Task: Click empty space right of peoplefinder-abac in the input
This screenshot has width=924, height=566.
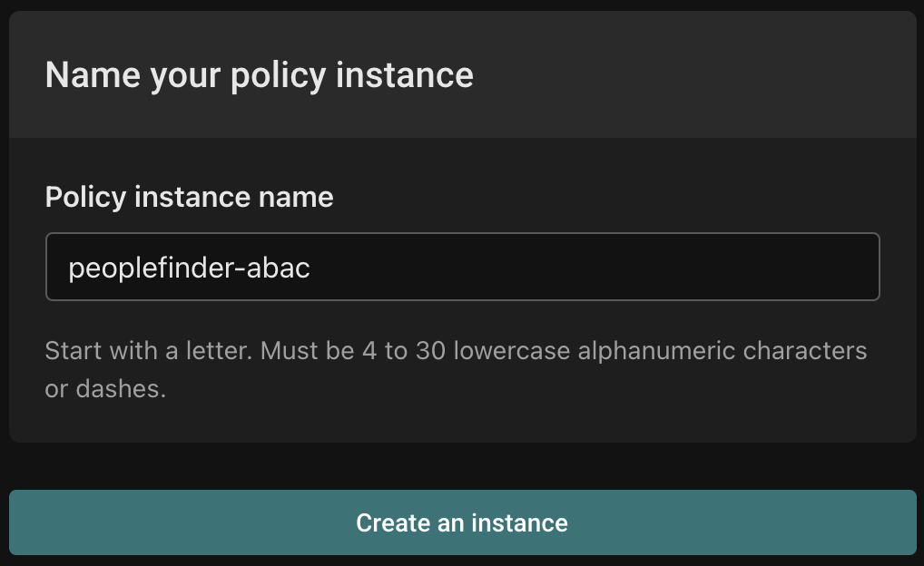Action: click(x=590, y=267)
